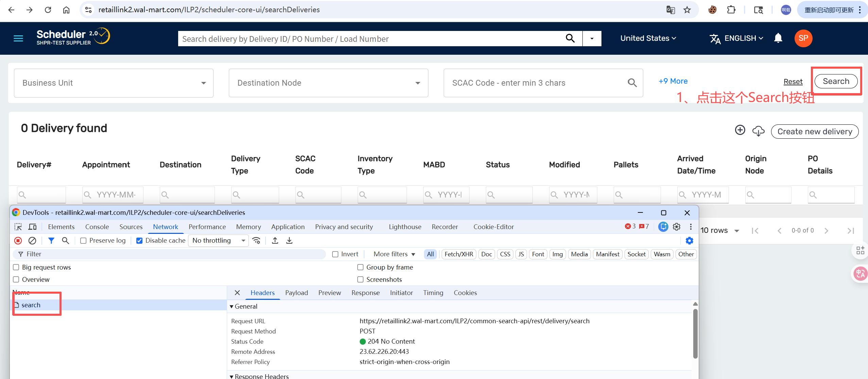The image size is (868, 379).
Task: Click the add column plus-circle icon
Action: click(x=740, y=130)
